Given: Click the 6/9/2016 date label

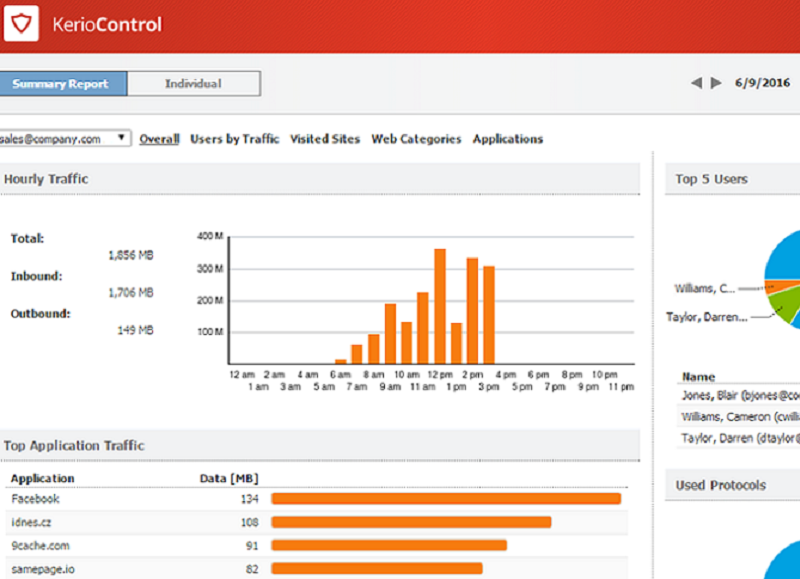Looking at the screenshot, I should click(x=762, y=83).
